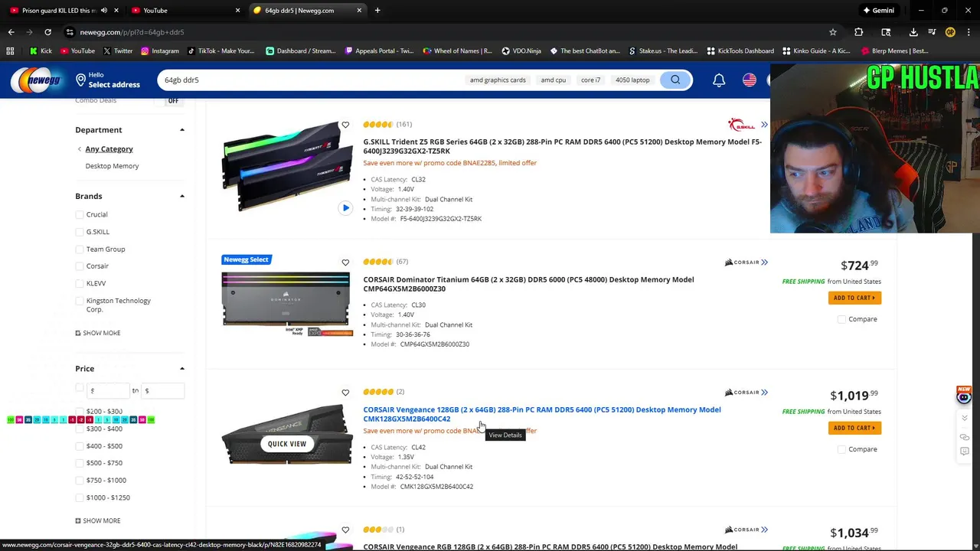
Task: Add the $724 Dominator Titanium to cart
Action: coord(854,298)
